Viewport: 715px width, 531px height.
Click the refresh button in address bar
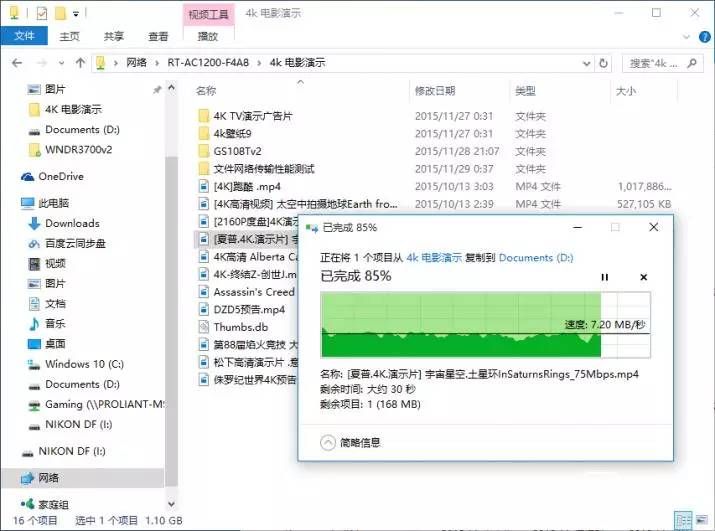(x=603, y=63)
